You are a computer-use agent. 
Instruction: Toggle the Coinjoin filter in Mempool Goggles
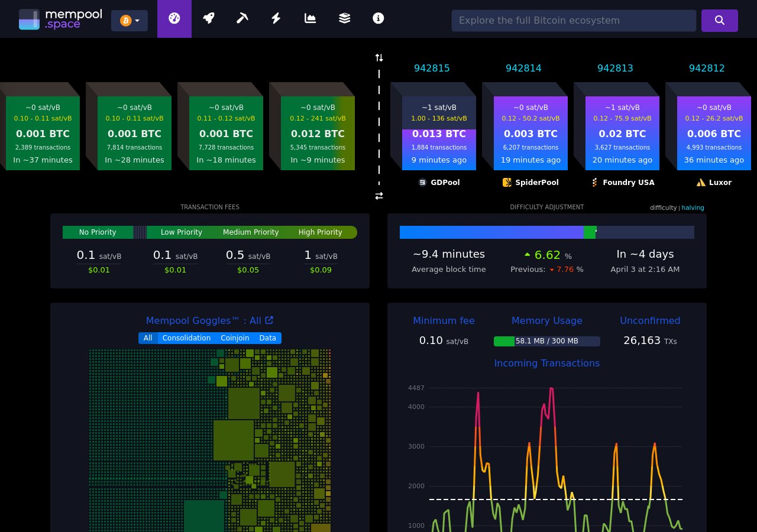pyautogui.click(x=235, y=338)
